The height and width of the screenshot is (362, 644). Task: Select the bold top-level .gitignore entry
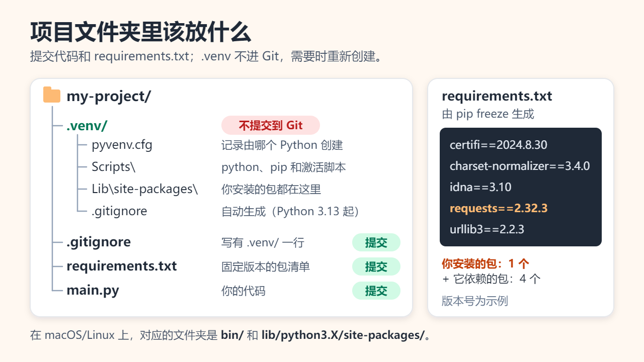(99, 242)
